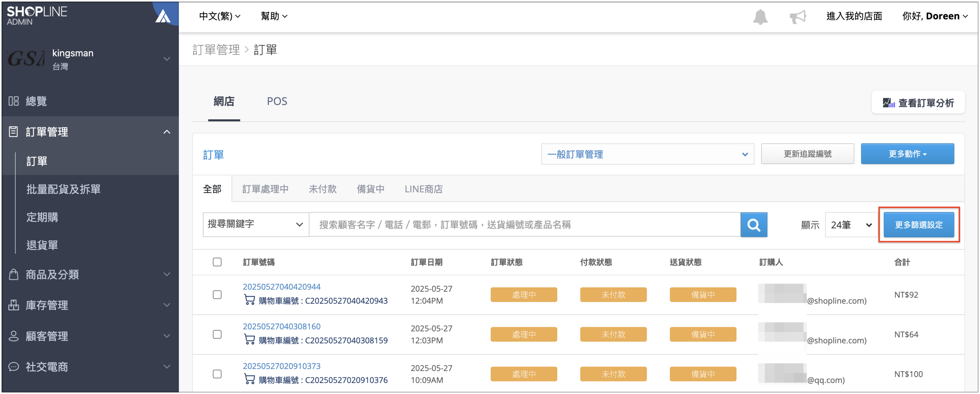Click the 顧客管理 person icon

coord(14,336)
